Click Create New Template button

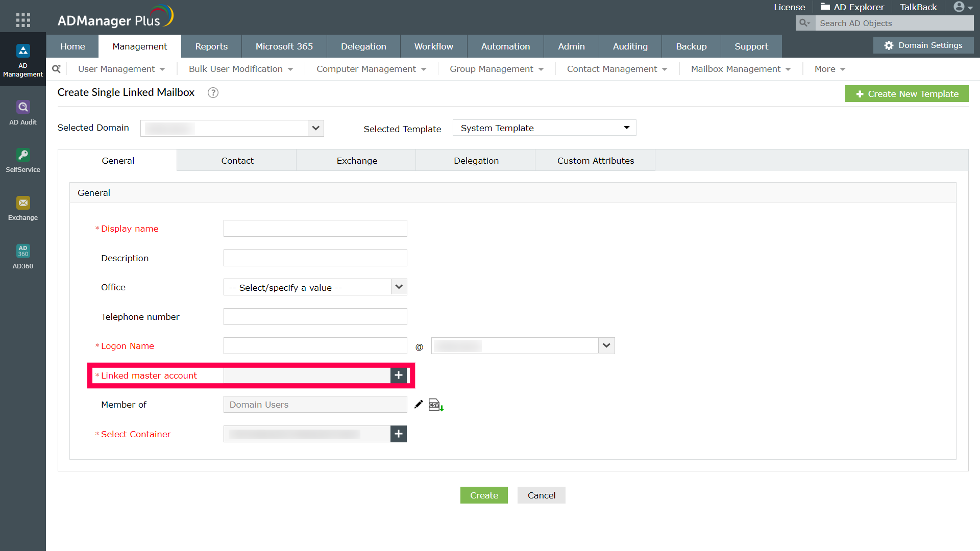point(906,94)
